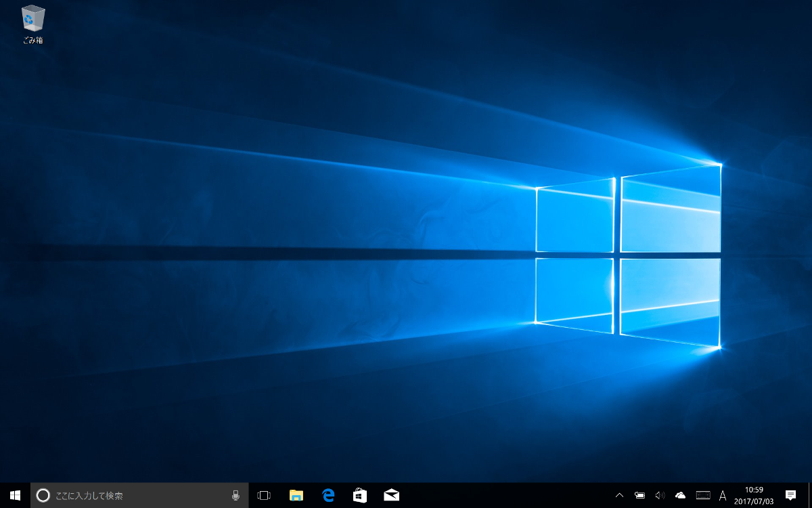This screenshot has height=508, width=812.
Task: Click the OneDrive cloud tray icon
Action: click(681, 495)
